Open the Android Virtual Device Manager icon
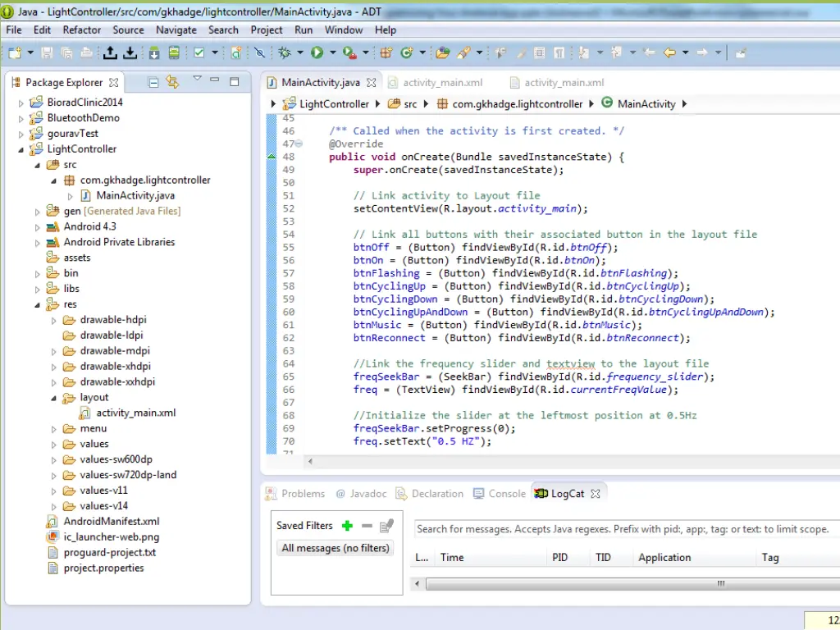 174,52
